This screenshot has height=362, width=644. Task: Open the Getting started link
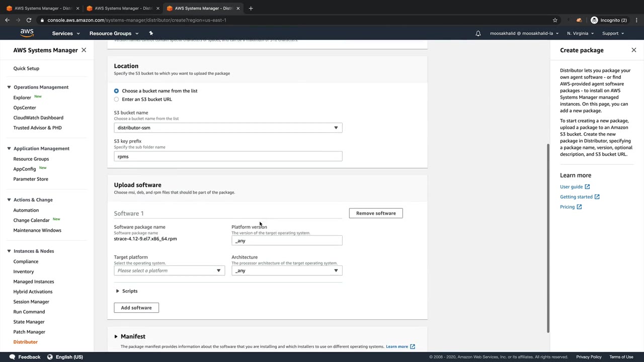point(580,197)
